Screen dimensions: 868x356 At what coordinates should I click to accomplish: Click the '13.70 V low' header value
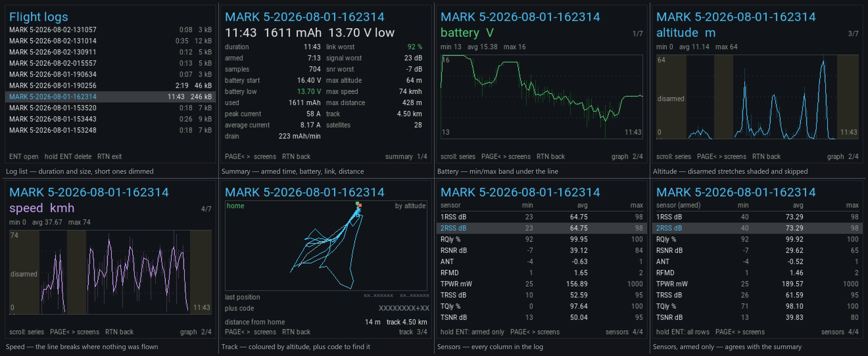[x=361, y=33]
